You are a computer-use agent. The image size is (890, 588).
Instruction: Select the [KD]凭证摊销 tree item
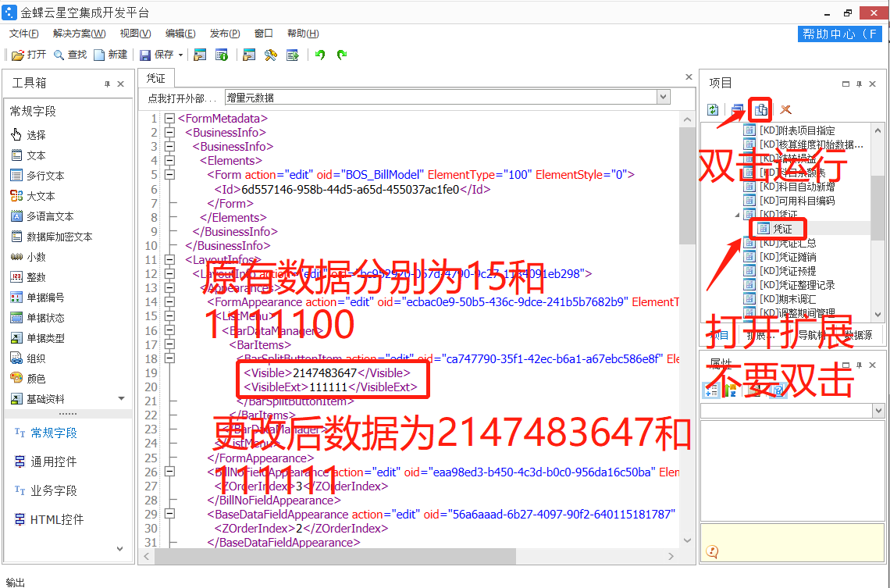pyautogui.click(x=781, y=257)
